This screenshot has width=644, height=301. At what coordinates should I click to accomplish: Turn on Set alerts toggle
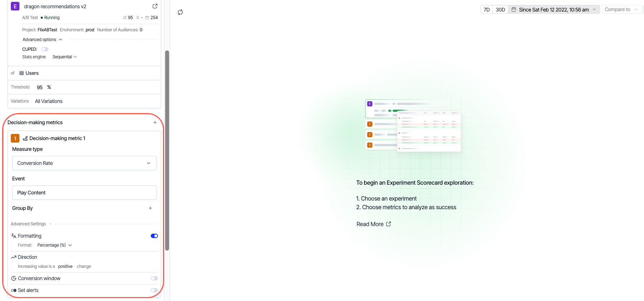(x=154, y=290)
